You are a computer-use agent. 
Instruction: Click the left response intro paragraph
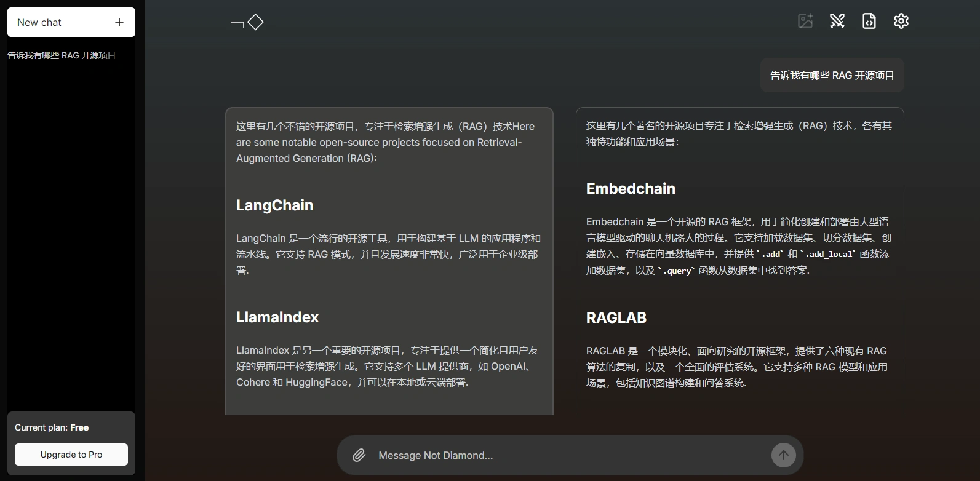point(386,142)
